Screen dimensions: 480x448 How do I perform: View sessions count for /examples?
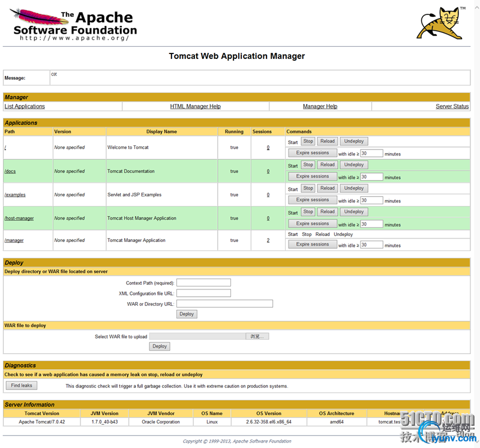(x=268, y=195)
